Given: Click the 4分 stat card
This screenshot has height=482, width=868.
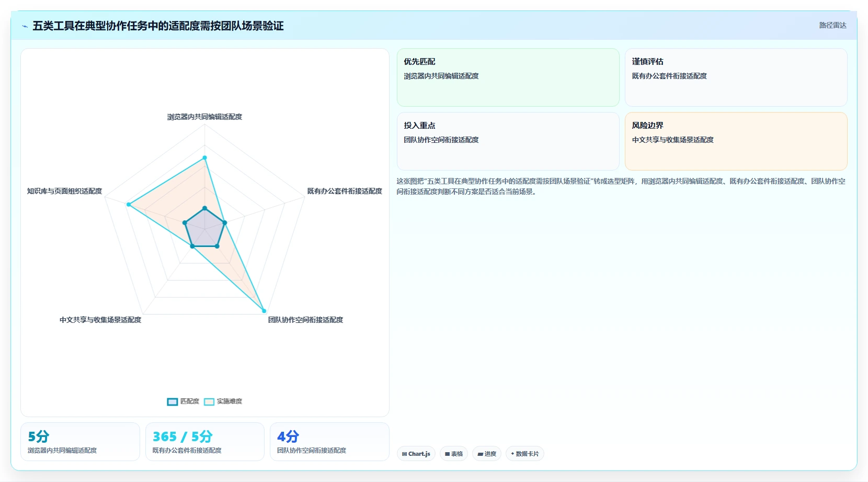Looking at the screenshot, I should pyautogui.click(x=329, y=442).
